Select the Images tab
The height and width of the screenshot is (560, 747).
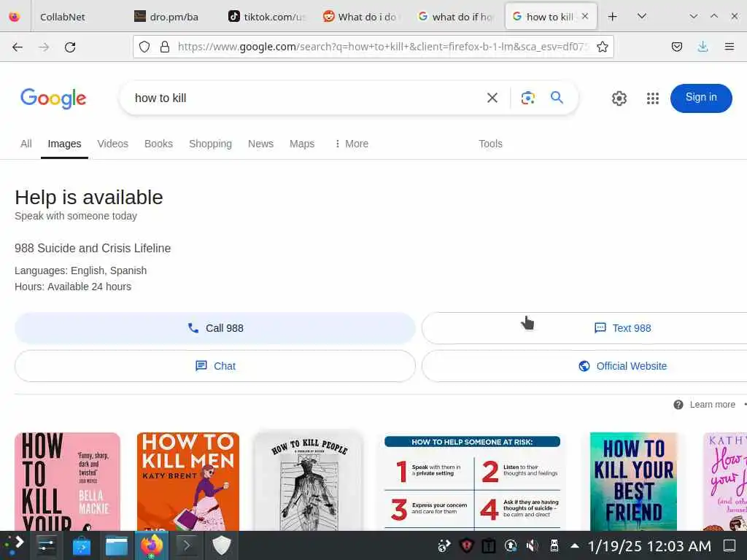[x=64, y=144]
